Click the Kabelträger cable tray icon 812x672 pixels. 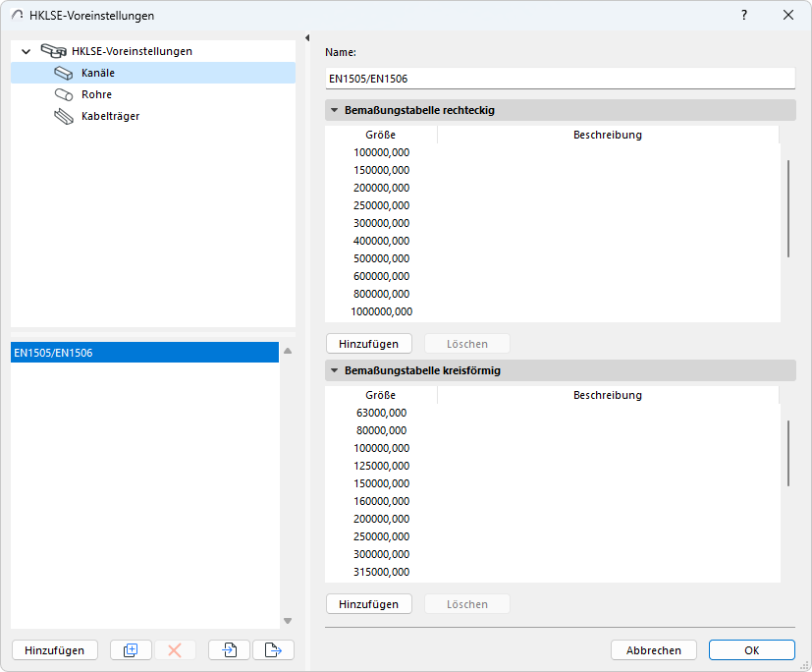coord(64,116)
